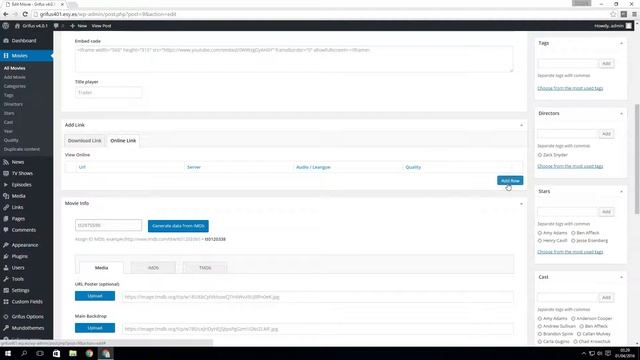640x360 pixels.
Task: Open Windows Start menu
Action: tap(8, 353)
